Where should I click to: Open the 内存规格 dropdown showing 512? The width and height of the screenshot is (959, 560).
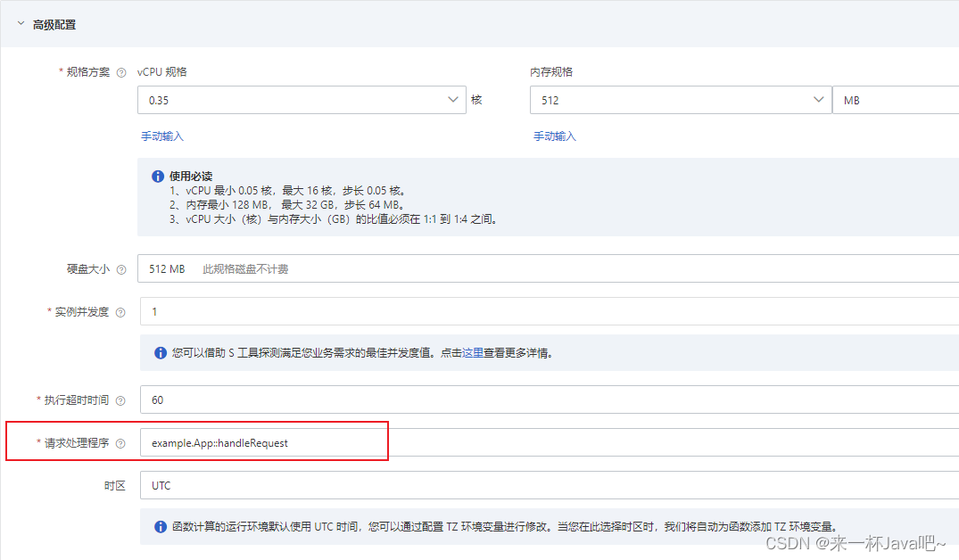click(x=681, y=100)
